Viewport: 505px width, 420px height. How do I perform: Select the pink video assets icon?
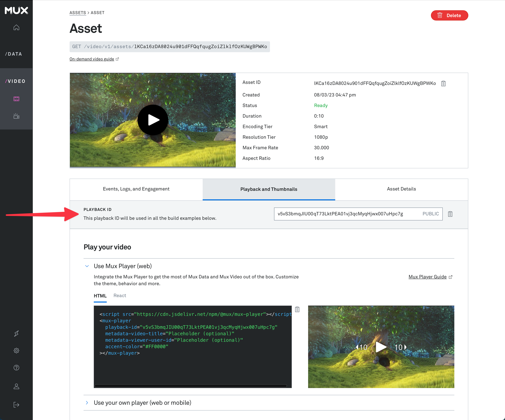16,99
